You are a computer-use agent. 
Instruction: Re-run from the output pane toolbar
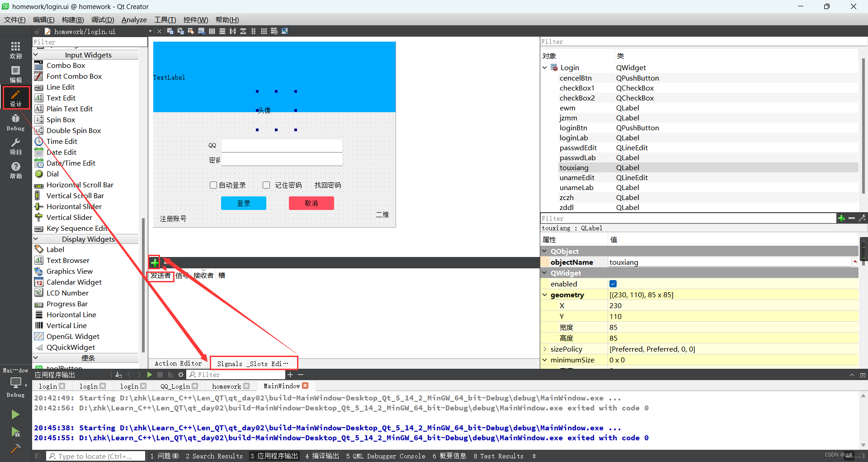[x=149, y=375]
